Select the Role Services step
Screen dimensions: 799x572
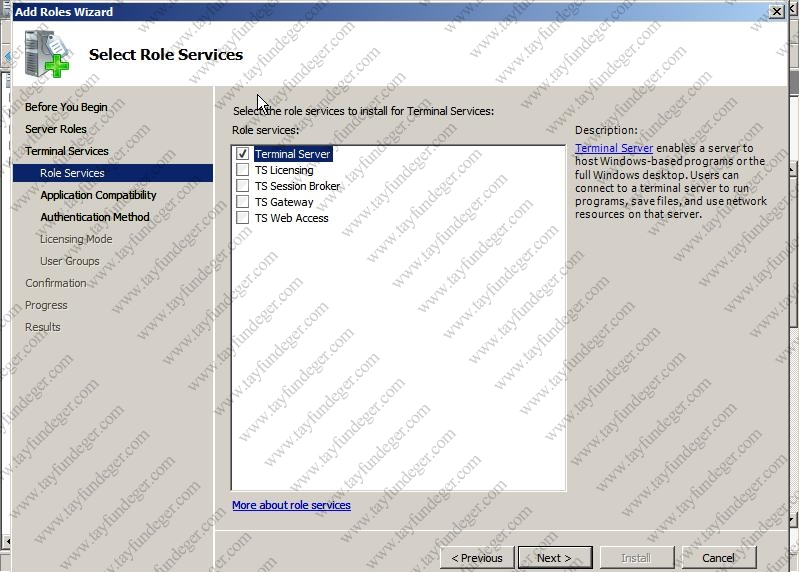coord(113,173)
